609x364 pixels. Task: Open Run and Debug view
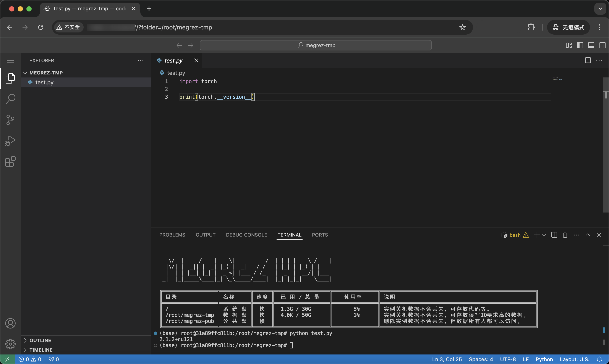point(10,140)
